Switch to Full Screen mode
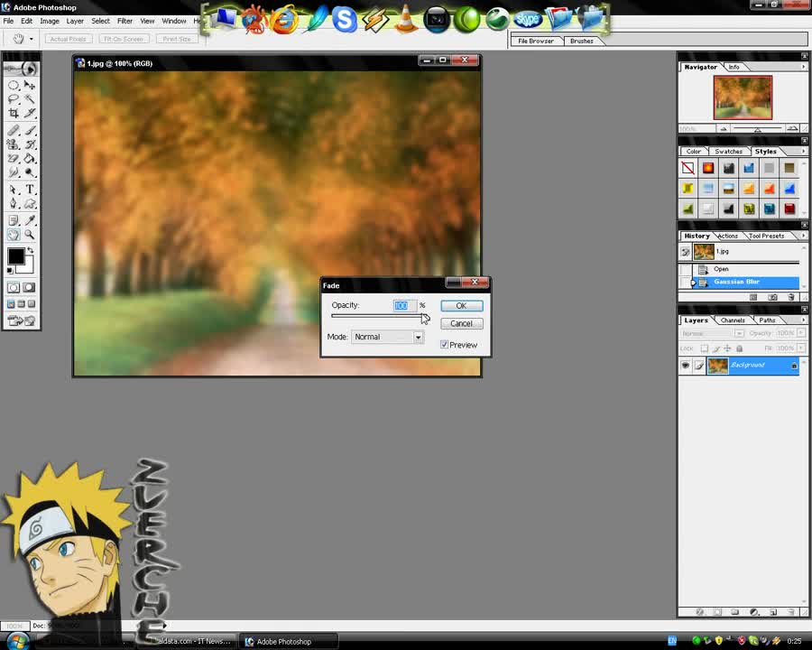812x650 pixels. tap(32, 304)
